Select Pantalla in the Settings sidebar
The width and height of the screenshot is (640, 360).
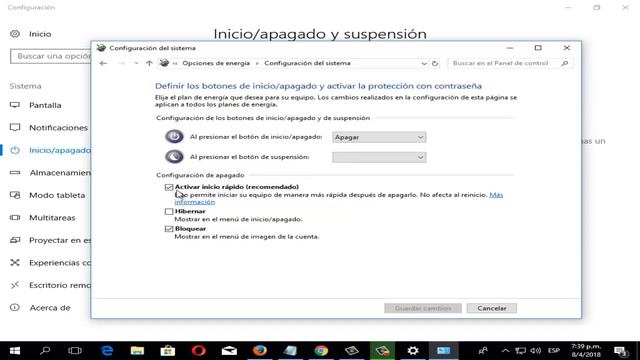[x=46, y=105]
